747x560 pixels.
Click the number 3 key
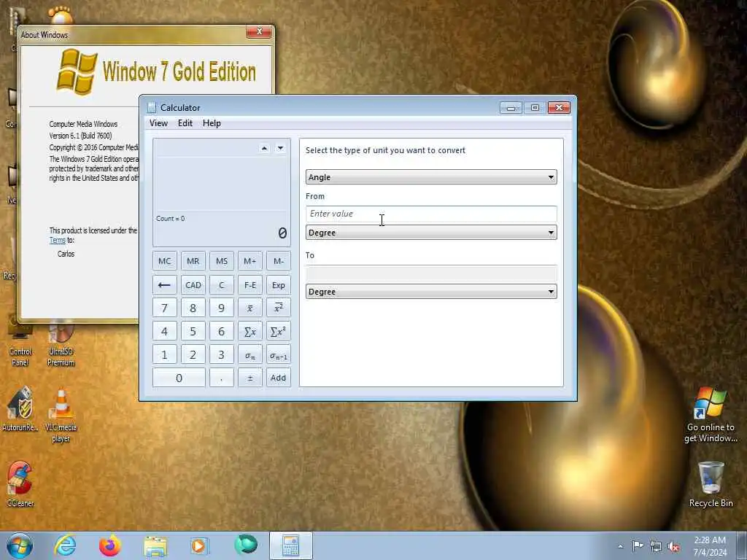tap(222, 355)
